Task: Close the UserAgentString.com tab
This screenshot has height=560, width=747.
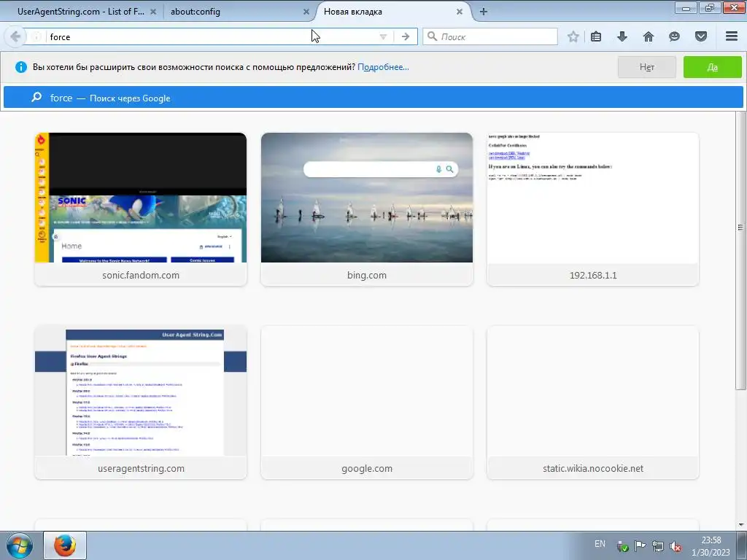Action: click(x=153, y=12)
